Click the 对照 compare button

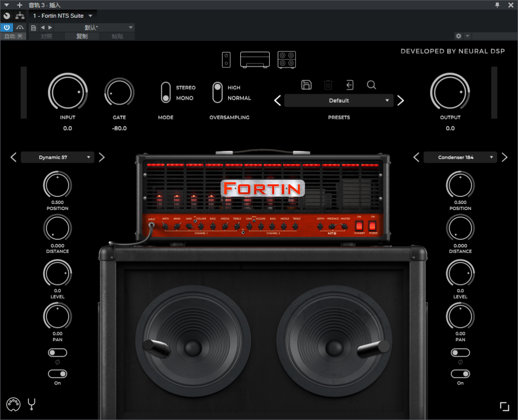[46, 36]
